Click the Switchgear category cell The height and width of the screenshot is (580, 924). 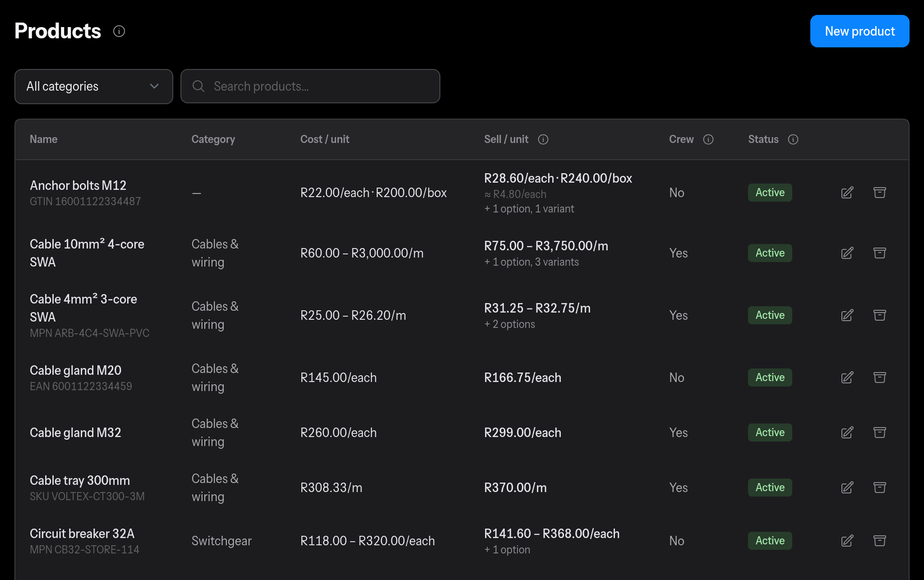point(222,541)
